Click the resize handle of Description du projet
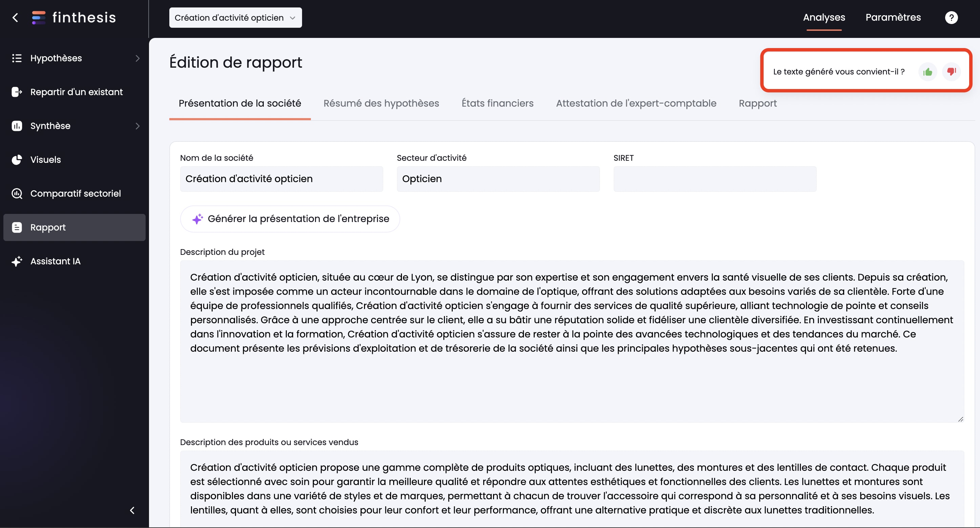 pyautogui.click(x=960, y=419)
